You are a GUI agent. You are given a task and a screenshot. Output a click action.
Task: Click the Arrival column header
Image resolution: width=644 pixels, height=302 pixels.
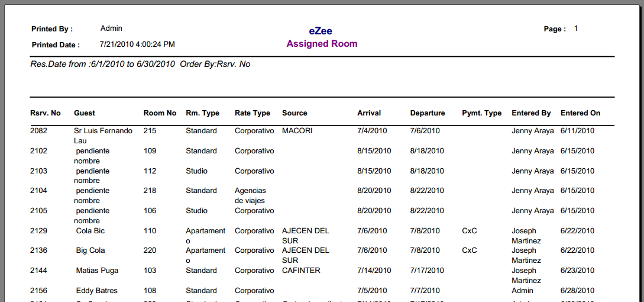point(369,113)
